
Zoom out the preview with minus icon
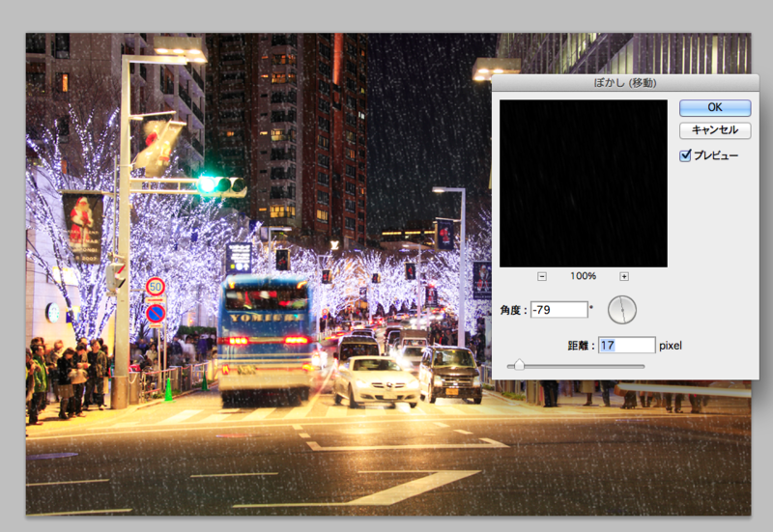[x=542, y=276]
